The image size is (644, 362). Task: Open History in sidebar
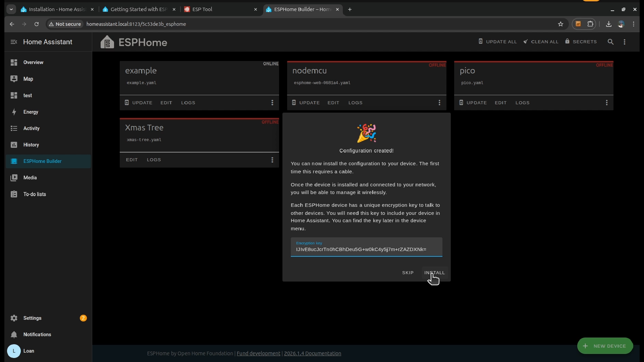point(48,144)
